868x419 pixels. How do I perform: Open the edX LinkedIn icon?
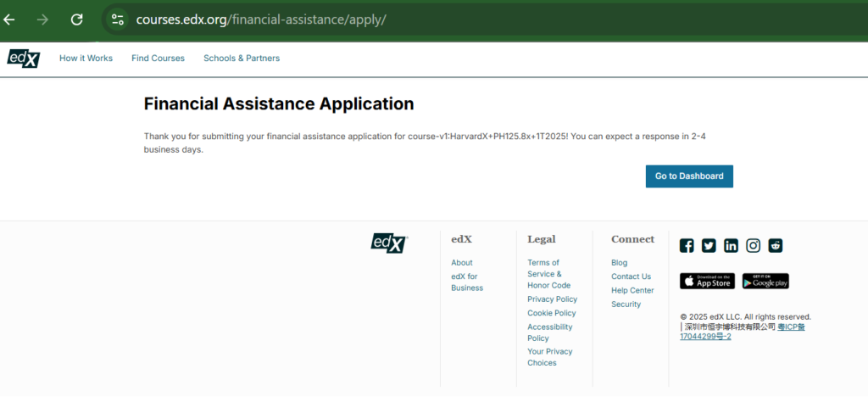pyautogui.click(x=731, y=245)
